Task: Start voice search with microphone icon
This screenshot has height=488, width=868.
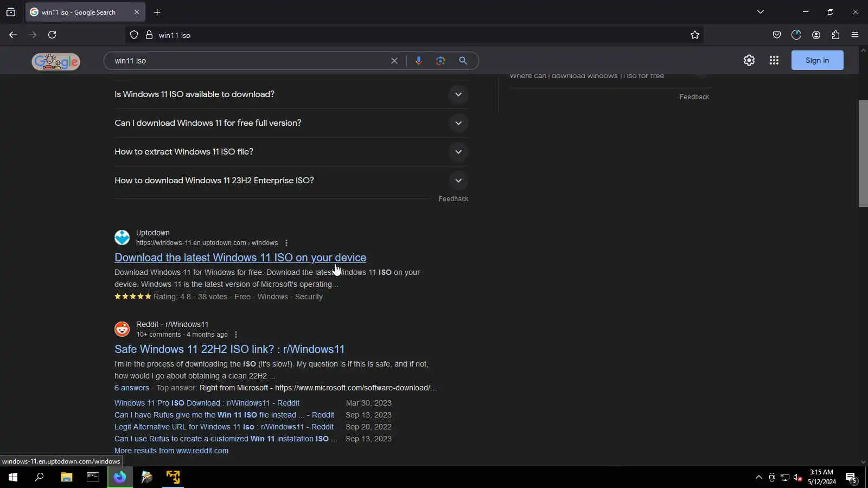Action: coord(418,61)
